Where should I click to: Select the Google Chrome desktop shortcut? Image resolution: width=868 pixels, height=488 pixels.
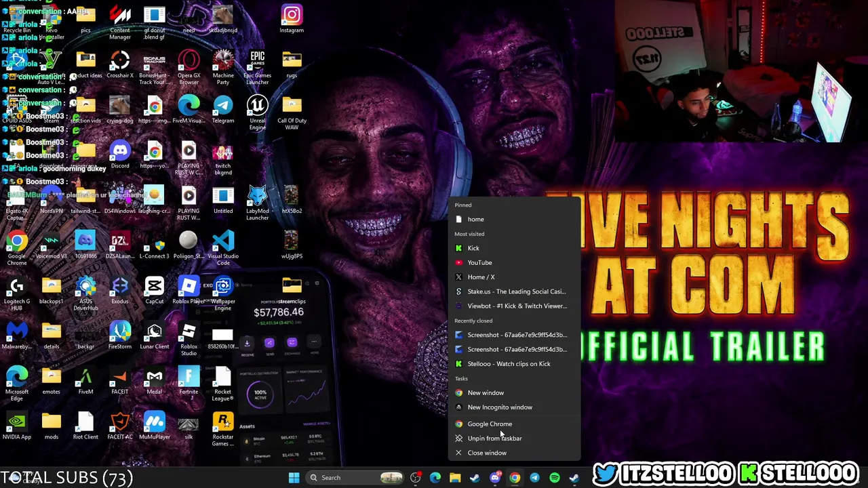[x=17, y=249]
